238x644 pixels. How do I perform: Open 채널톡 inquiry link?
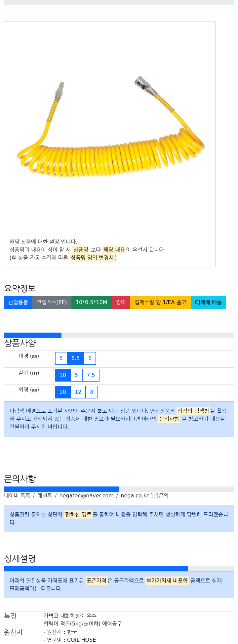(x=45, y=496)
